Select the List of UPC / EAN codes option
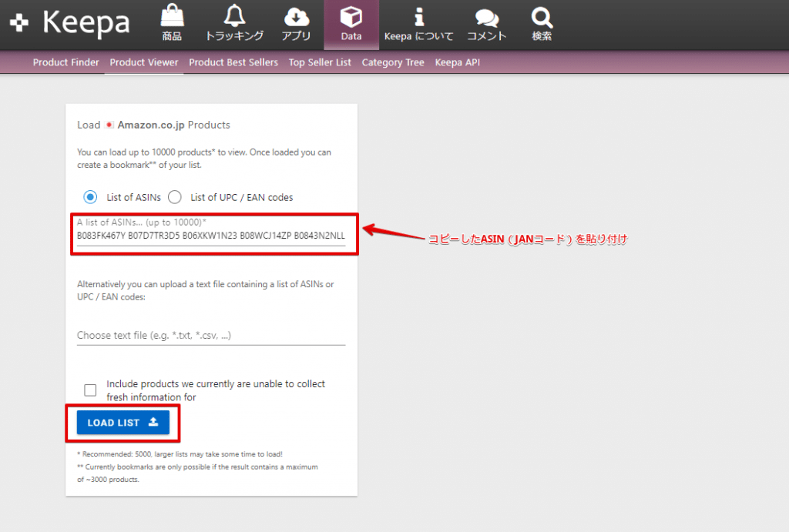 [x=175, y=197]
